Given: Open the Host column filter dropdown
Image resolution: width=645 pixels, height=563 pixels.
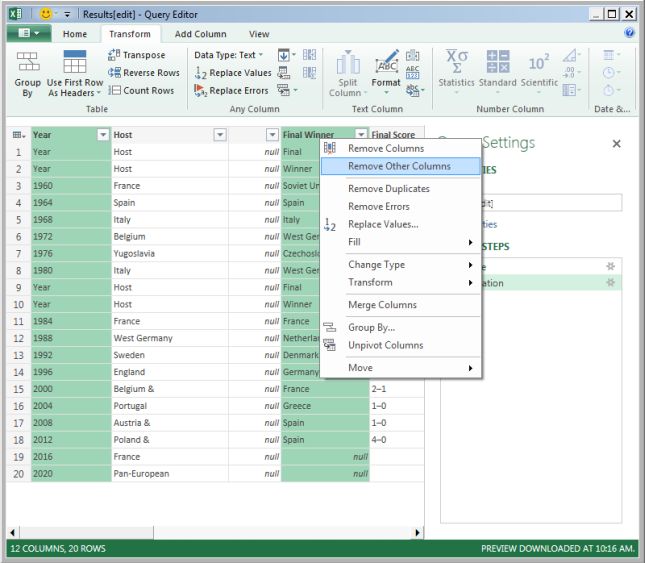Looking at the screenshot, I should click(x=220, y=135).
